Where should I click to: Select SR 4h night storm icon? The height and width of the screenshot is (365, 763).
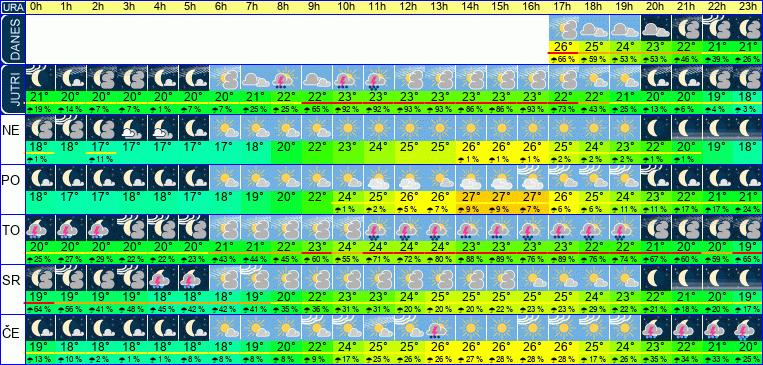click(163, 277)
